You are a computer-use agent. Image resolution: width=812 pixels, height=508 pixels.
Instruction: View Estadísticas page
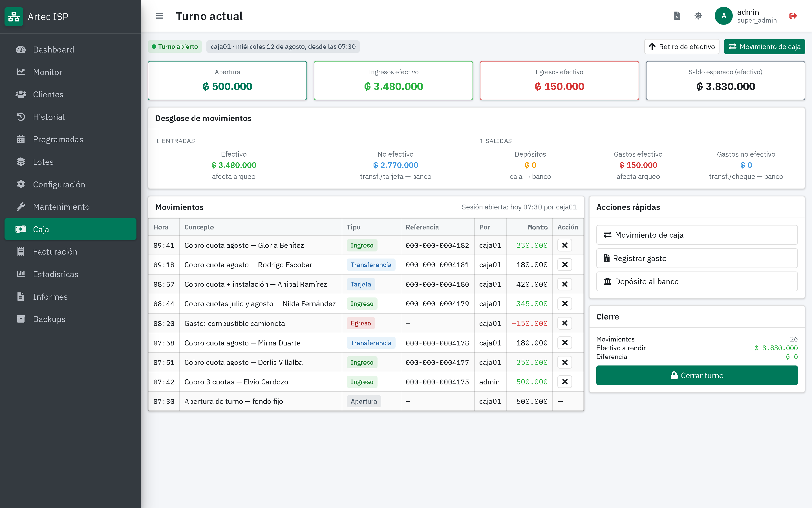coord(70,274)
